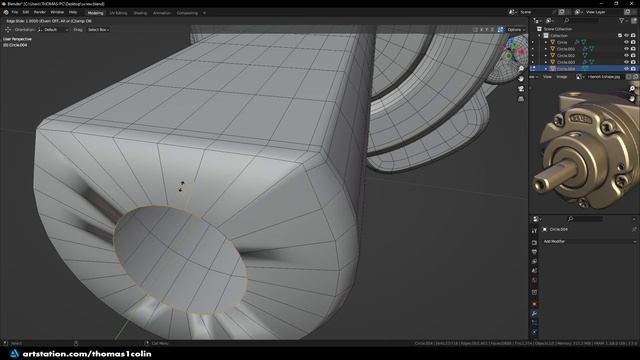Click the reference image of brass motor

tap(586, 149)
